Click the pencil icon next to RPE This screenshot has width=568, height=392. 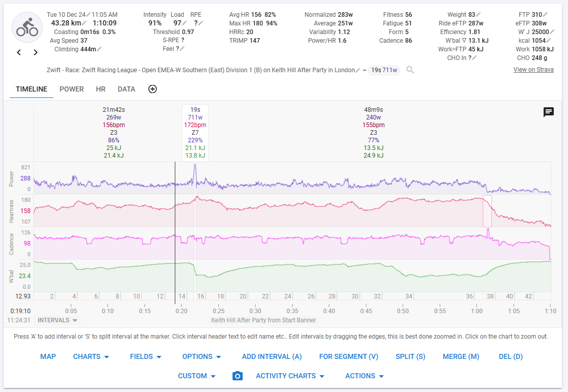[x=201, y=22]
